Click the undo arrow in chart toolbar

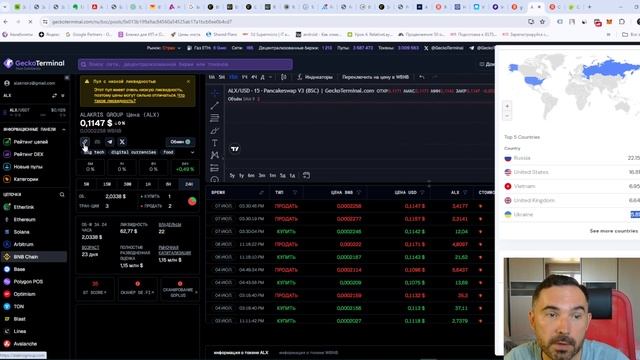422,77
